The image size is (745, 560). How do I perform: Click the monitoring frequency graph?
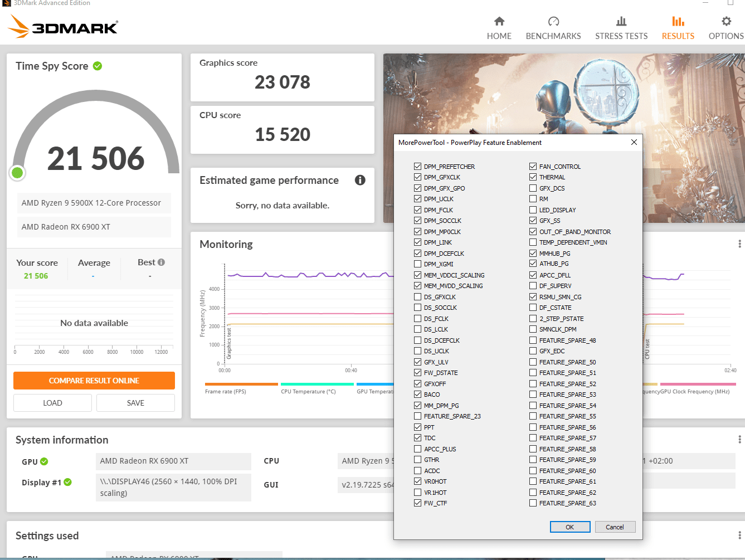click(309, 315)
